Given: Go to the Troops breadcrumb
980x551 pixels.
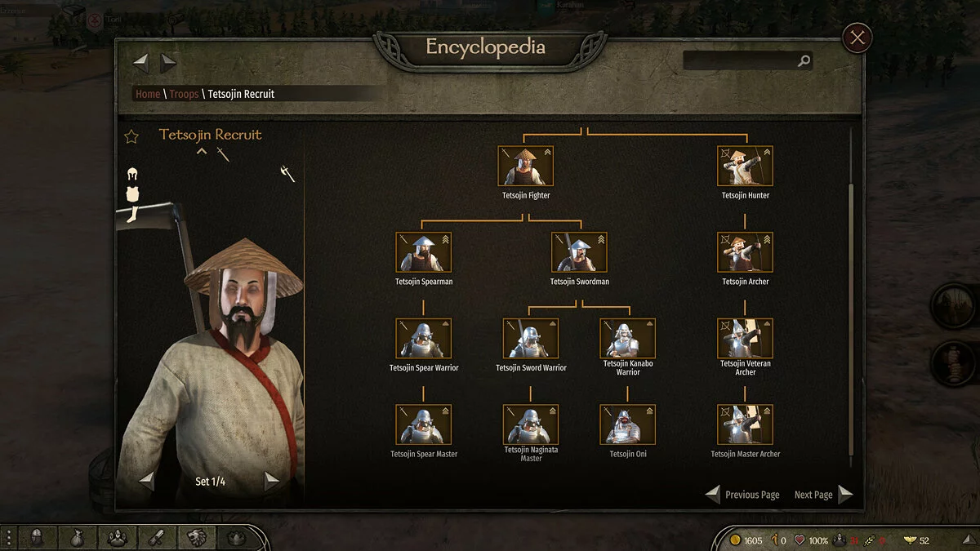Looking at the screenshot, I should (x=184, y=94).
